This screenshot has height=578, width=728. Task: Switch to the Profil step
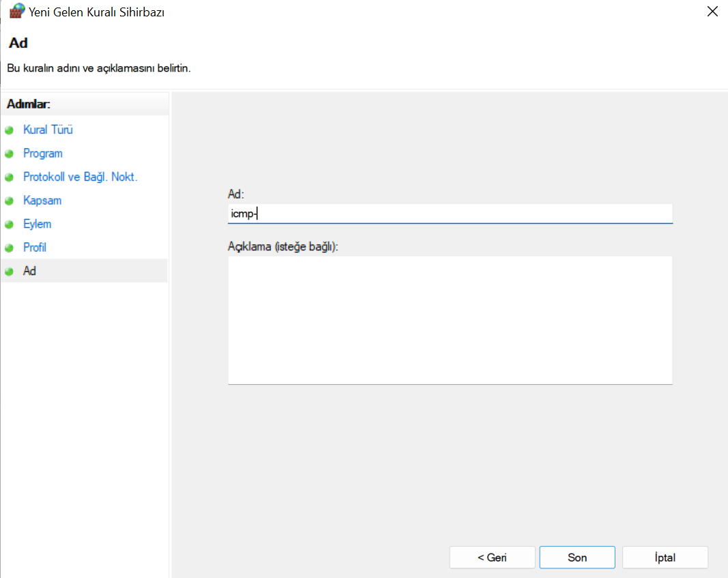(x=35, y=248)
